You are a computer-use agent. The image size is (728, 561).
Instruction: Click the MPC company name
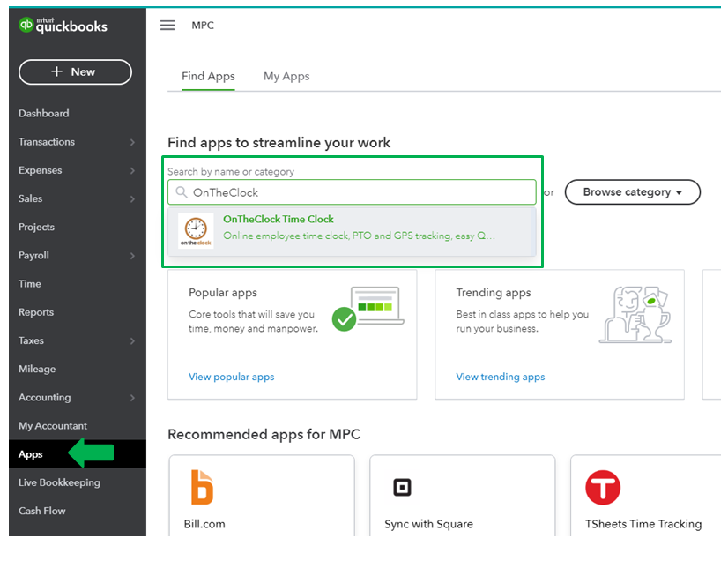click(203, 25)
